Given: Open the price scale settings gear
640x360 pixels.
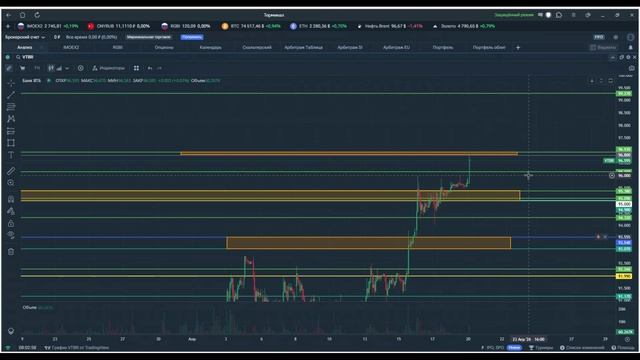Looking at the screenshot, I should coord(627,339).
